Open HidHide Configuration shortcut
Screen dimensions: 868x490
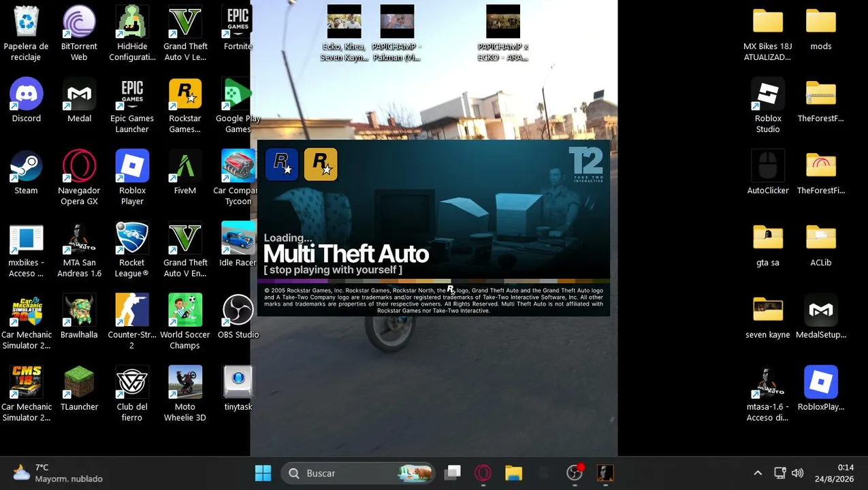[132, 33]
